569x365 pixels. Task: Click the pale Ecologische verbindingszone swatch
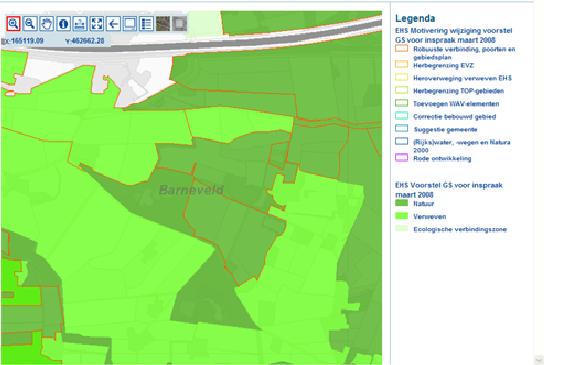coord(401,228)
